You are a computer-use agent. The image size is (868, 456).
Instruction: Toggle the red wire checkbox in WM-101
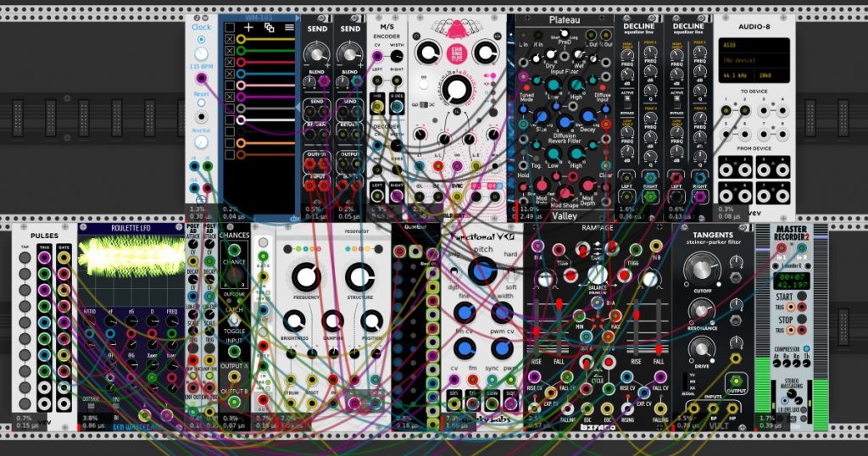tap(230, 63)
